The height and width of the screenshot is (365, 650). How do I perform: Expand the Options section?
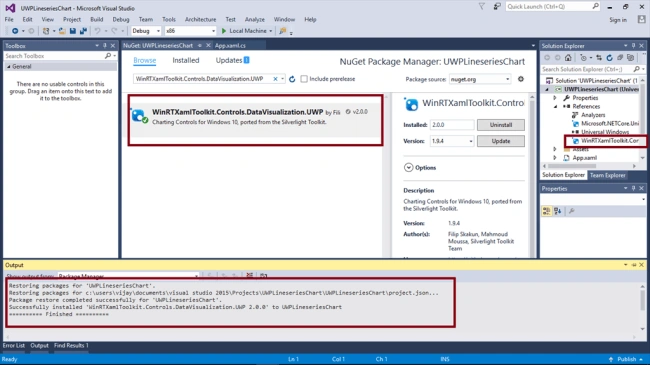pyautogui.click(x=408, y=168)
